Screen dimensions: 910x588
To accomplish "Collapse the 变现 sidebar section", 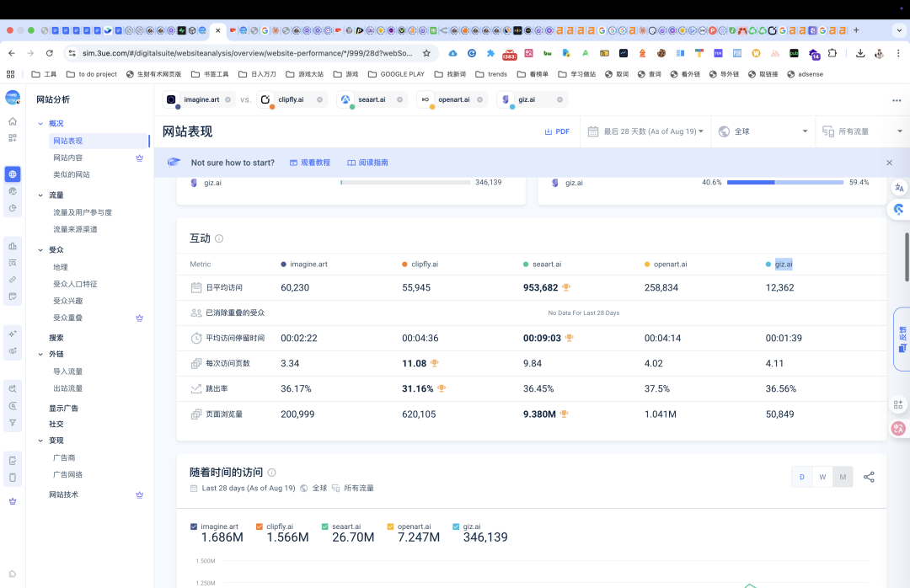I will pyautogui.click(x=40, y=441).
